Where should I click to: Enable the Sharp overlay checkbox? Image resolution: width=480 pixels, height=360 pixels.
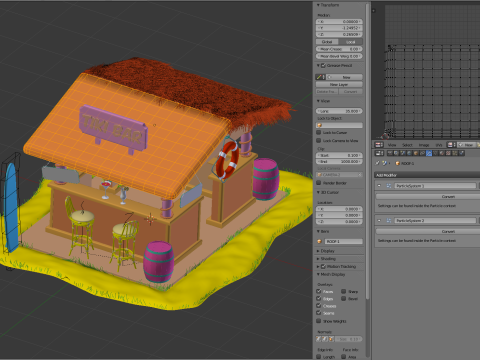[x=343, y=291]
